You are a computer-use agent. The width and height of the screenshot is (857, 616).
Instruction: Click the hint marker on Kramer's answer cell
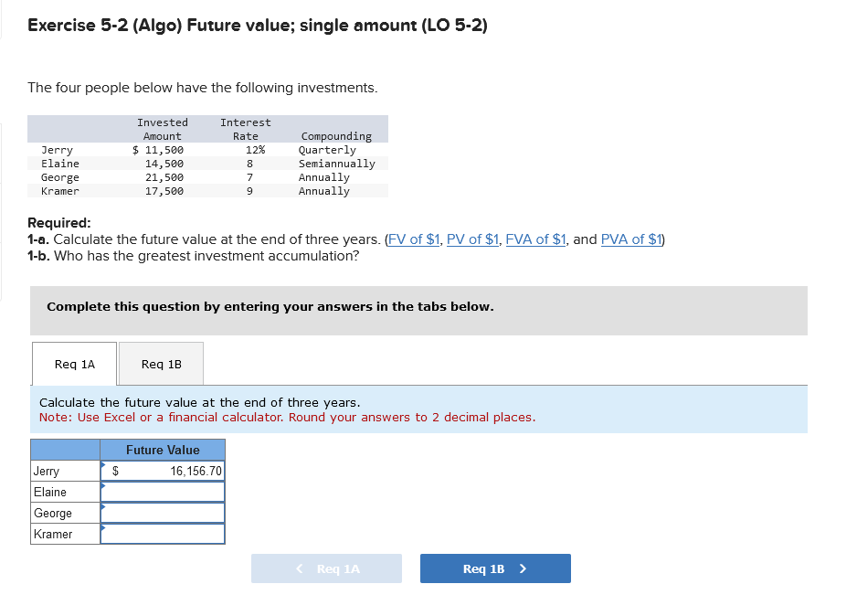105,529
